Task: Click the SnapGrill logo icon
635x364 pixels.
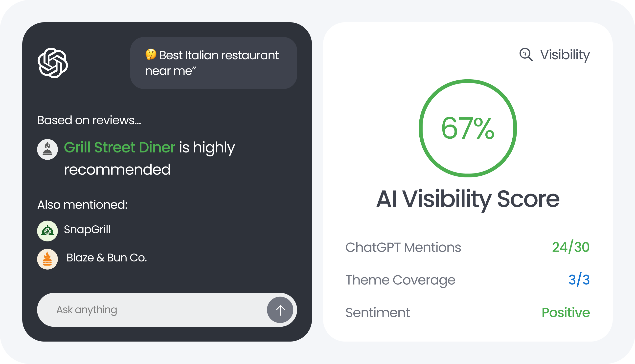Action: 47,231
